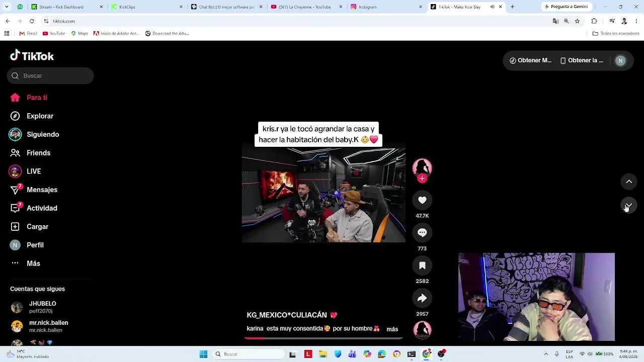Open the Maps bookmark
Image resolution: width=644 pixels, height=362 pixels.
coord(79,34)
